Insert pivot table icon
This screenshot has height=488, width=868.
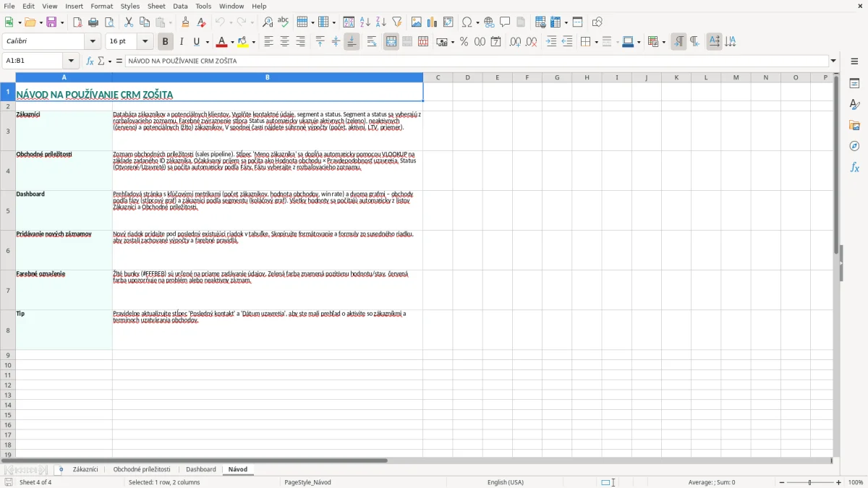[448, 22]
